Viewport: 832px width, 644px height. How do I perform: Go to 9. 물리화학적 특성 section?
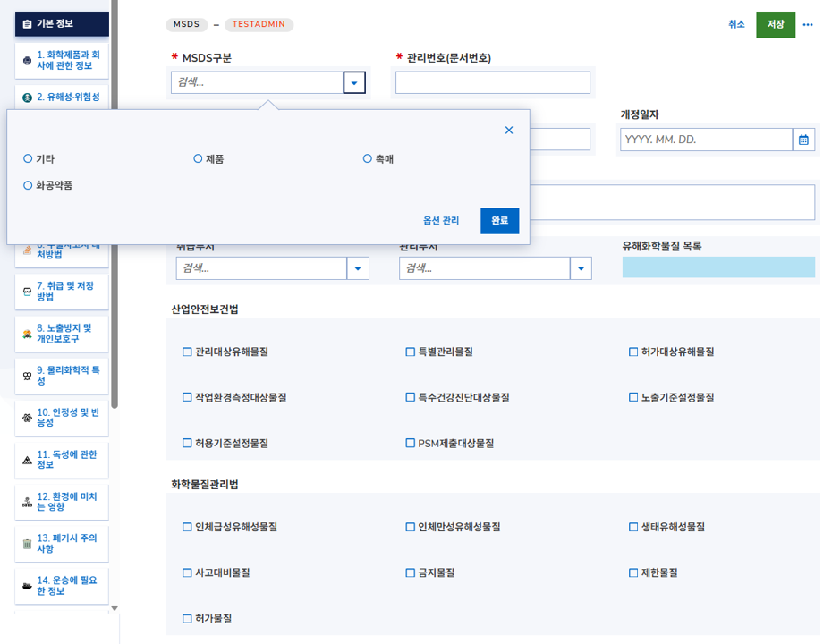[x=62, y=376]
